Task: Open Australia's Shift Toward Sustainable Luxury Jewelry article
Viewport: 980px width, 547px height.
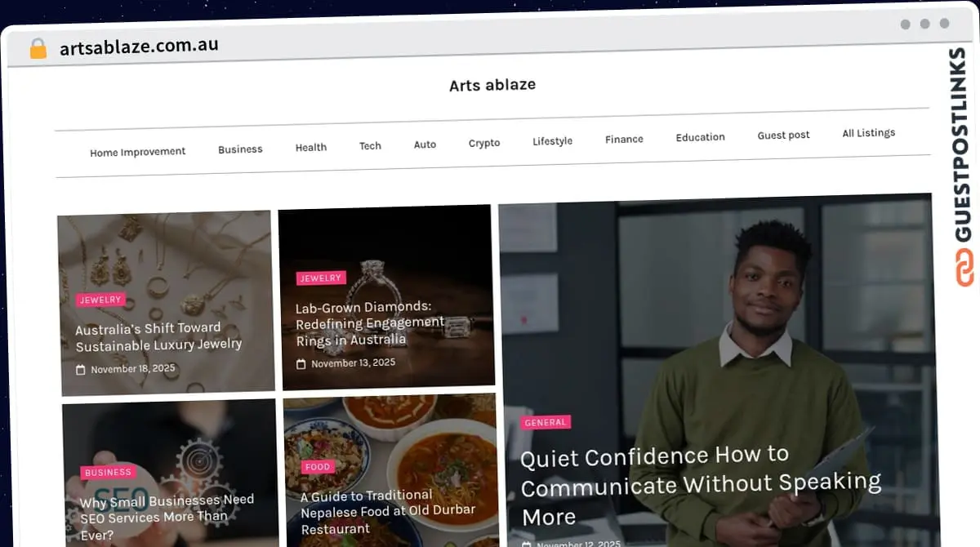Action: [x=158, y=336]
